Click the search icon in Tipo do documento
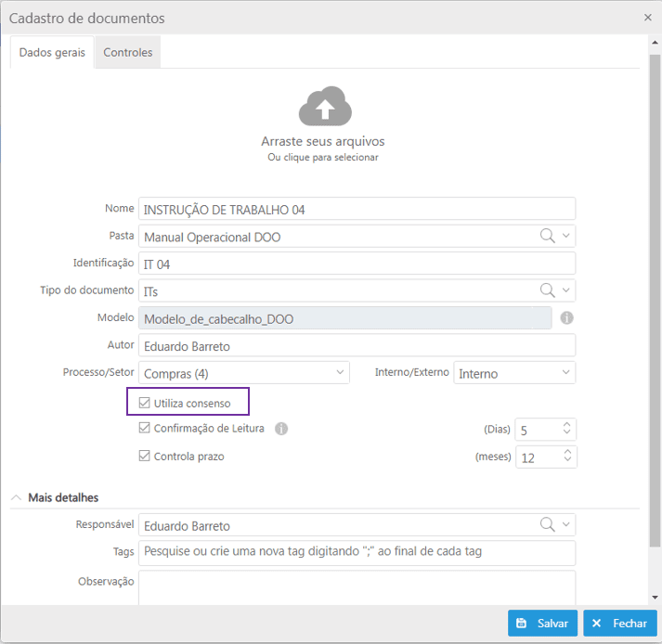 (x=548, y=290)
